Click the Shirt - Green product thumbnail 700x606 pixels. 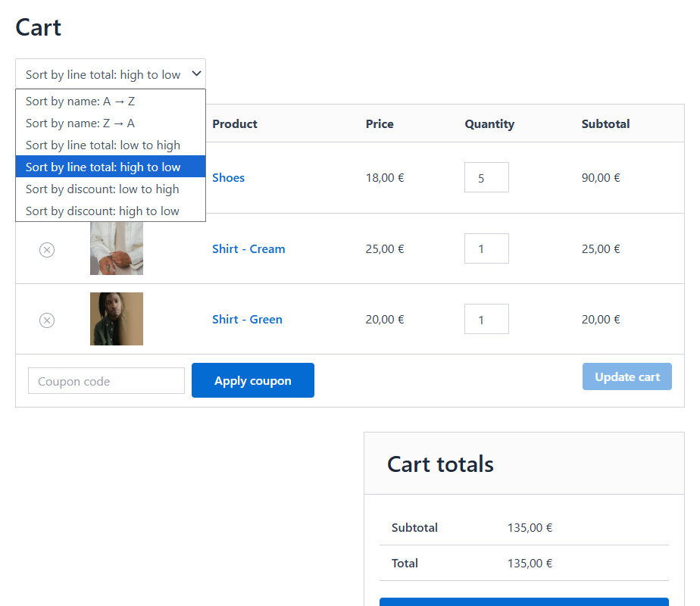(117, 320)
